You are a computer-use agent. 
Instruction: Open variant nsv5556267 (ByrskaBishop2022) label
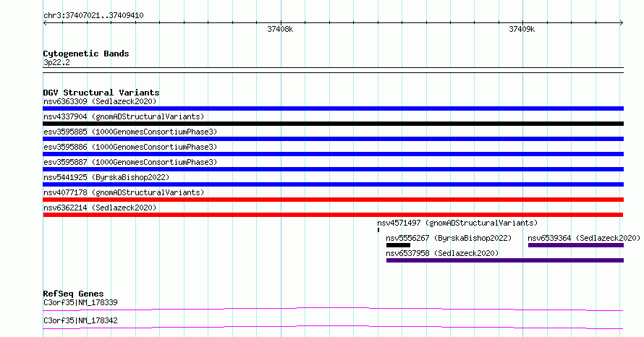[x=449, y=238]
